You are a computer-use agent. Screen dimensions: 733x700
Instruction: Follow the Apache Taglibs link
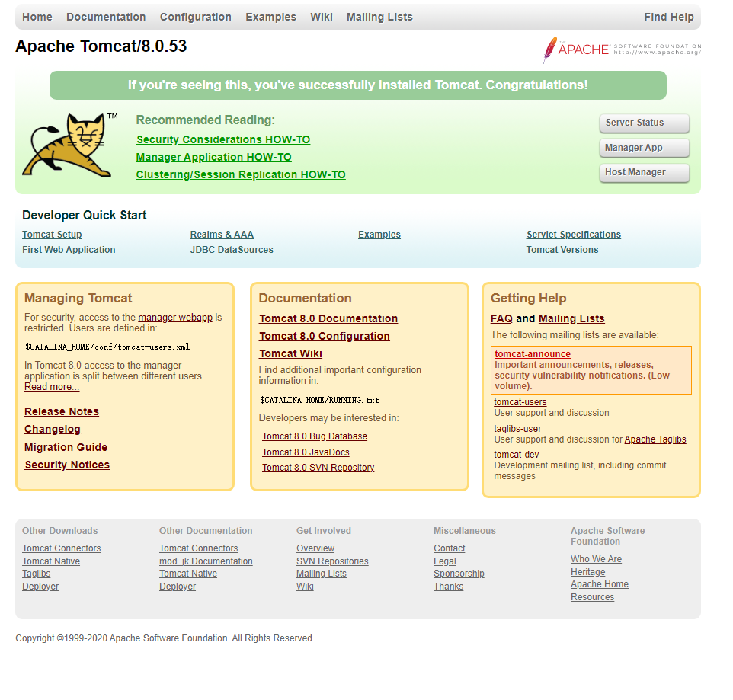655,439
